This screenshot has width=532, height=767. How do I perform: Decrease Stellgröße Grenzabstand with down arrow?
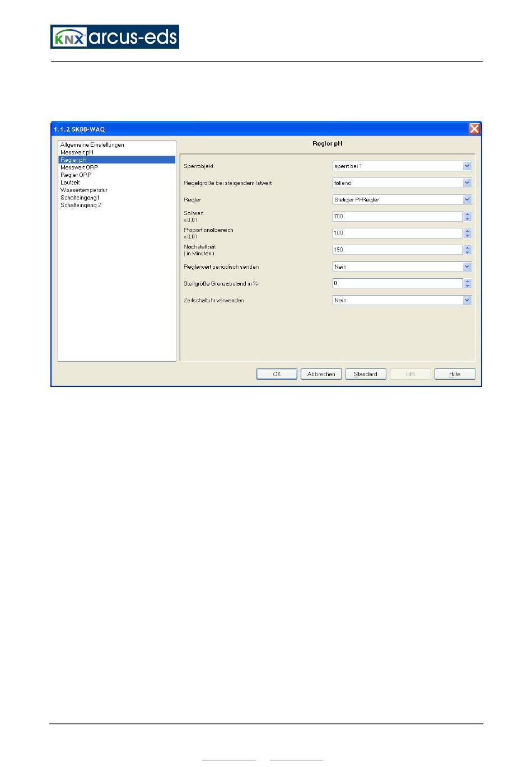click(468, 286)
